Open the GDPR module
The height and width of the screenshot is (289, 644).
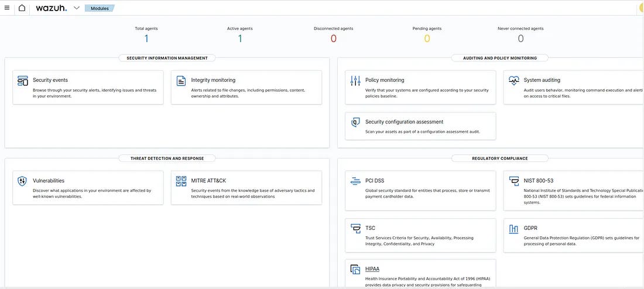574,235
